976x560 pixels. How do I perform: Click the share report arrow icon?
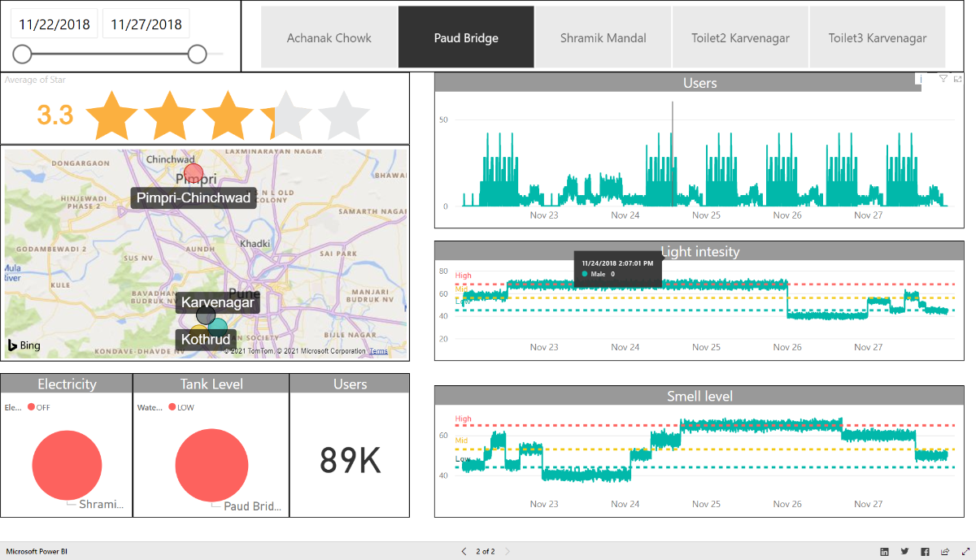tap(945, 552)
